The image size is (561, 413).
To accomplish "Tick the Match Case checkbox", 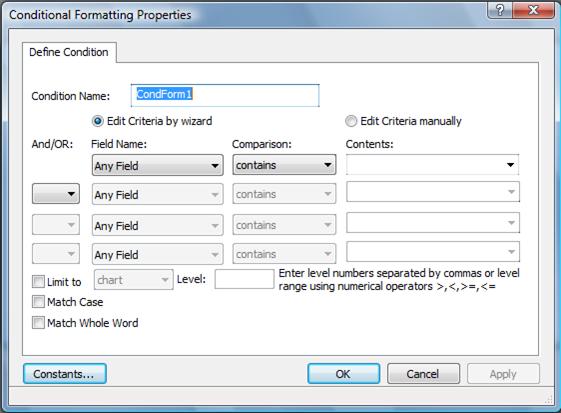I will coord(38,302).
